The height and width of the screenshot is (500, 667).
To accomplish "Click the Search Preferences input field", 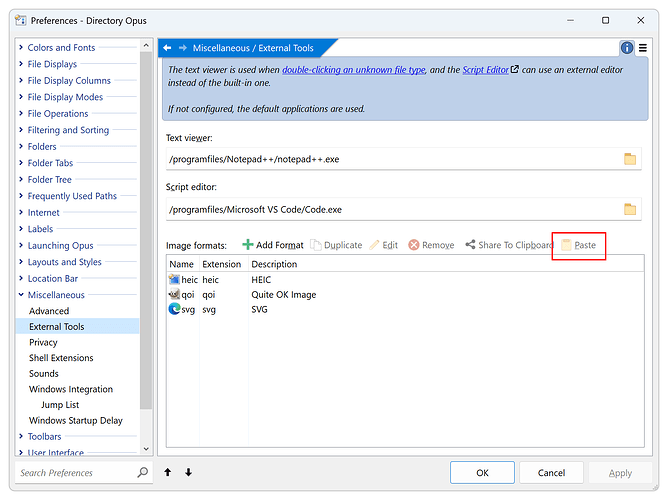I will click(x=75, y=473).
